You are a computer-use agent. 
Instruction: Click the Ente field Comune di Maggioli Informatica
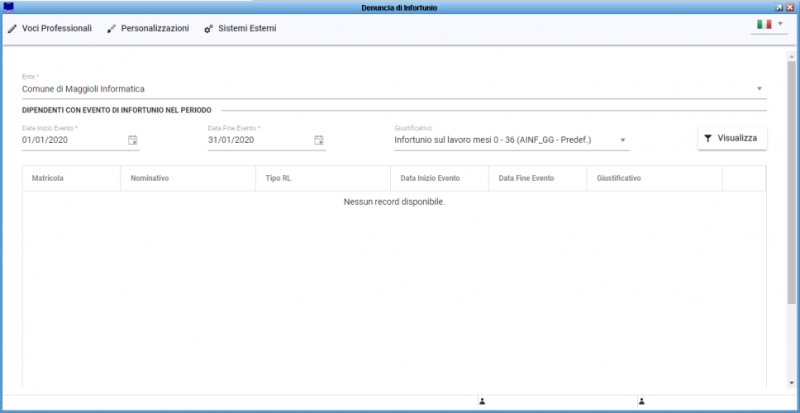(394, 89)
